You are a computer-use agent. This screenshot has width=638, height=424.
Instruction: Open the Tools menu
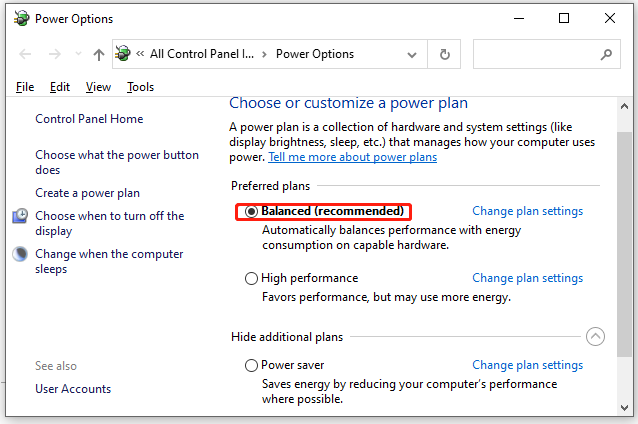tap(140, 87)
